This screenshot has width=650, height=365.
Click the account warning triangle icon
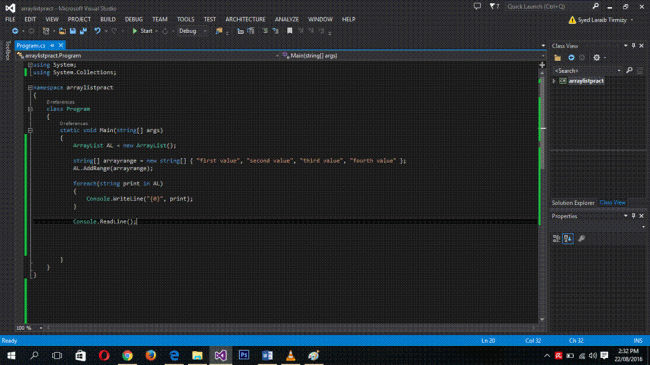(x=572, y=20)
